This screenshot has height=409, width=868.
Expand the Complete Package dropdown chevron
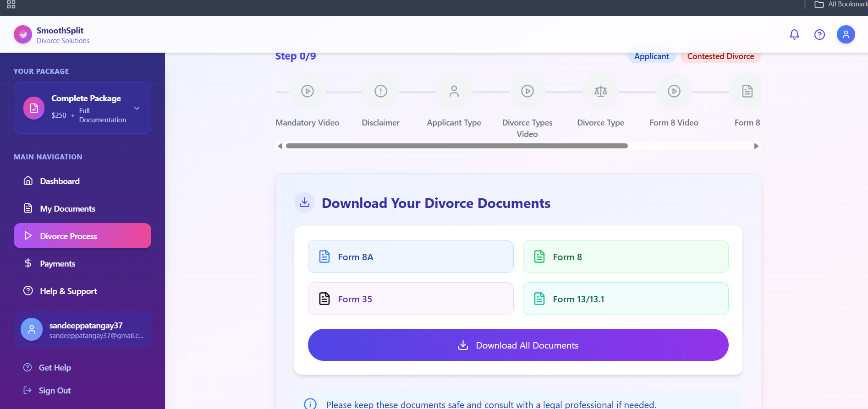137,108
